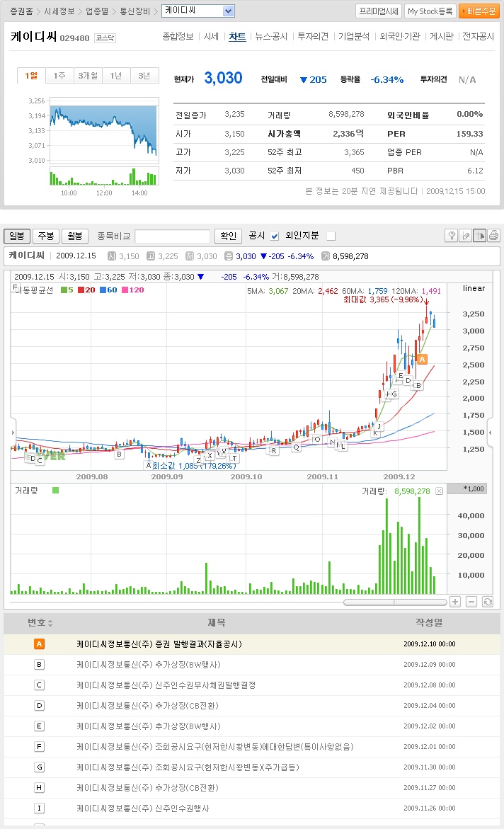Open the 게시판 tab
504x829 pixels.
click(442, 37)
